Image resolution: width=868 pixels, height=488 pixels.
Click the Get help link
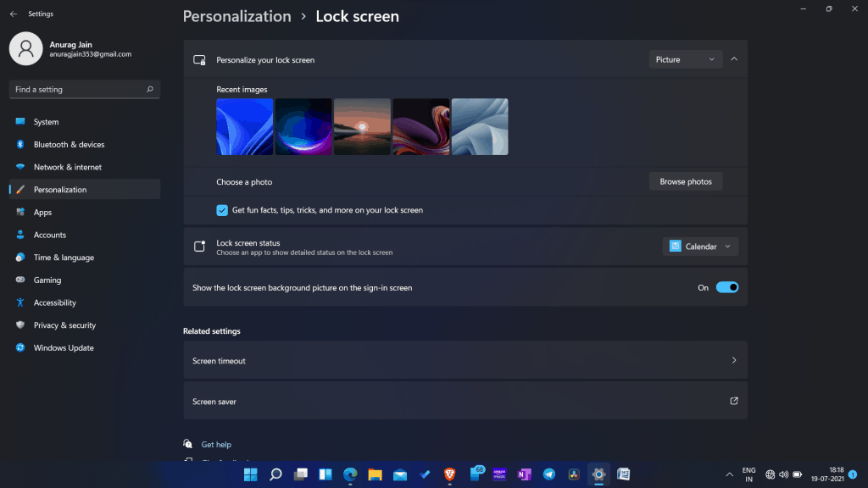click(x=216, y=444)
